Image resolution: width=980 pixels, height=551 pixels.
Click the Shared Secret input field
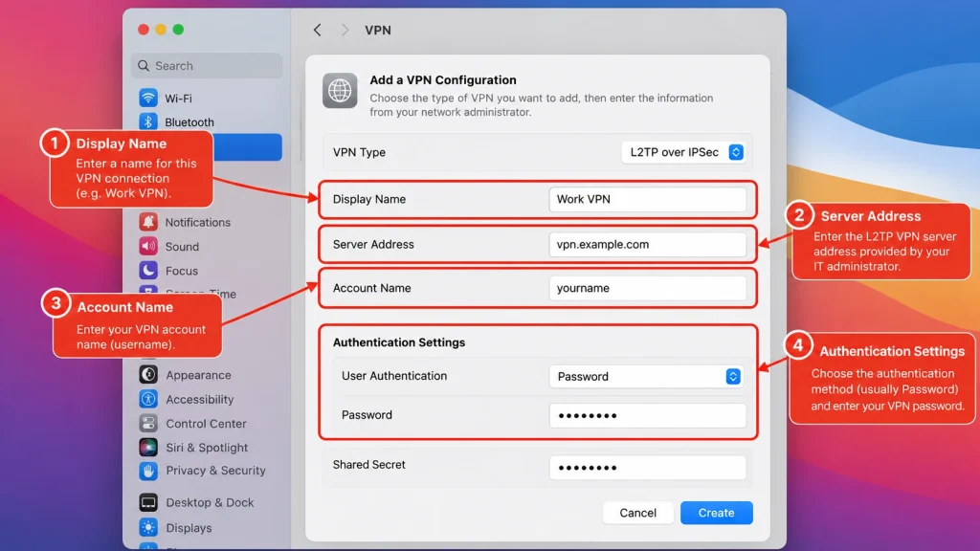(648, 467)
